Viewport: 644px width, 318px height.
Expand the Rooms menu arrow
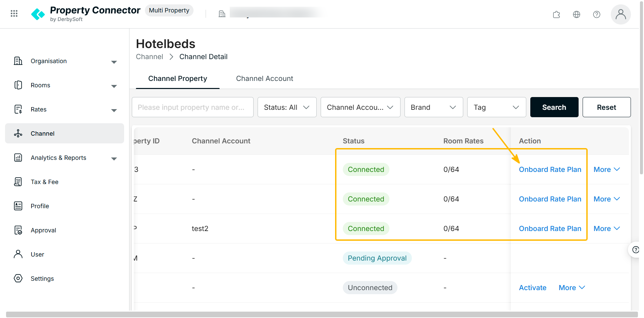tap(114, 86)
